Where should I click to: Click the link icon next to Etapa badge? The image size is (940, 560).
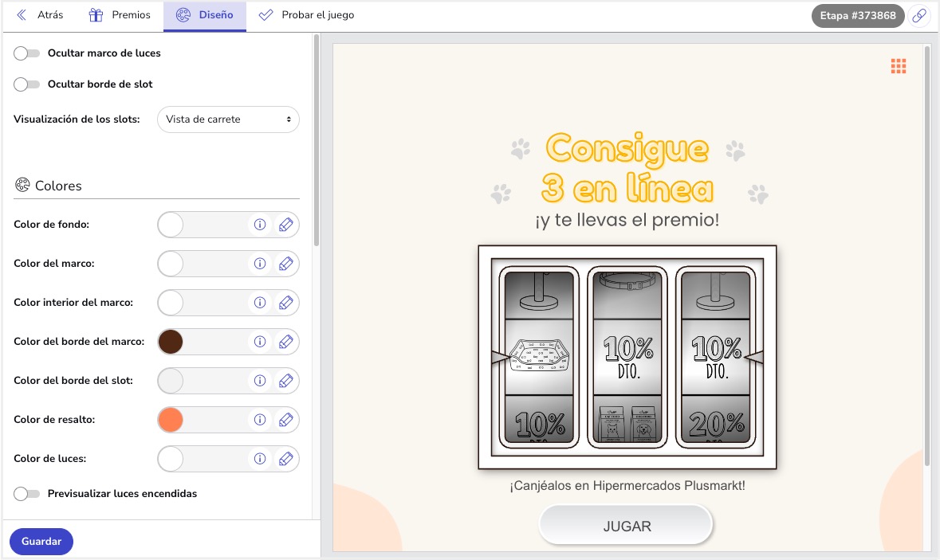click(x=919, y=16)
